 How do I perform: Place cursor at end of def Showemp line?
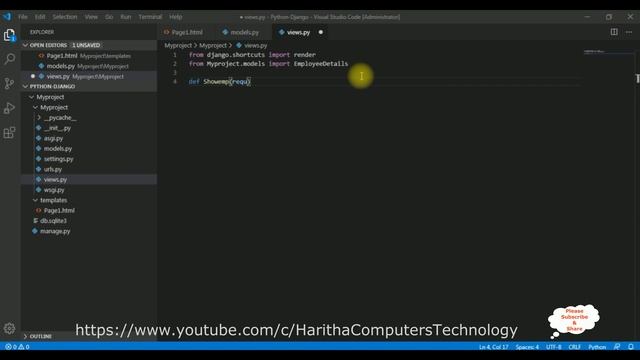tap(251, 82)
